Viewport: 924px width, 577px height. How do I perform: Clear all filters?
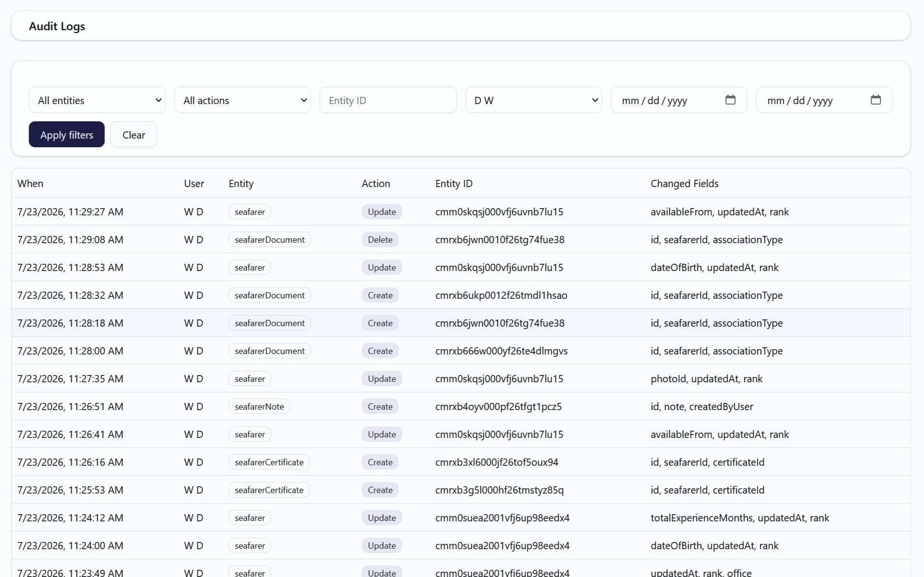click(x=133, y=134)
